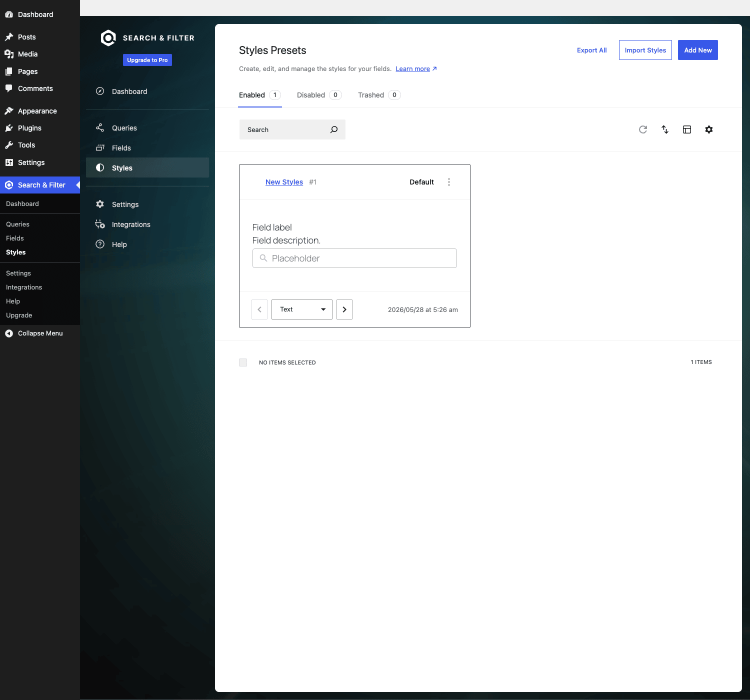Click the Fields icon in the plugin sidebar
The height and width of the screenshot is (700, 750).
pyautogui.click(x=100, y=147)
